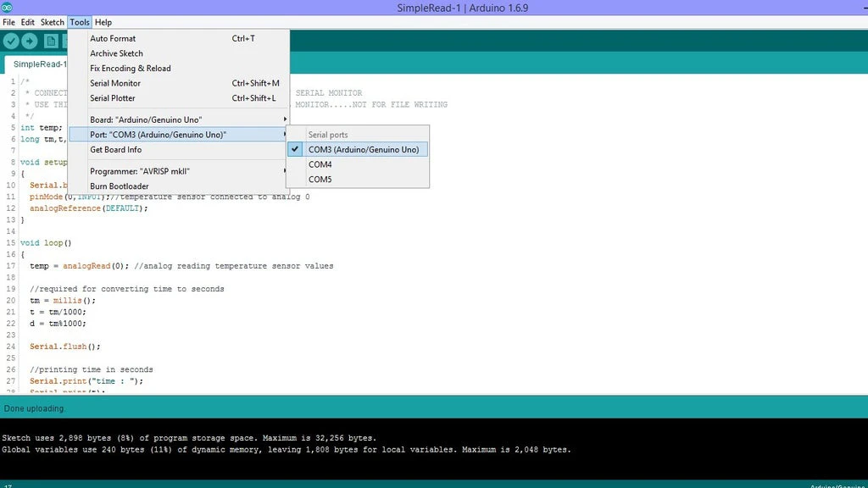Open the Sketch menu
The width and height of the screenshot is (868, 488).
(x=53, y=22)
